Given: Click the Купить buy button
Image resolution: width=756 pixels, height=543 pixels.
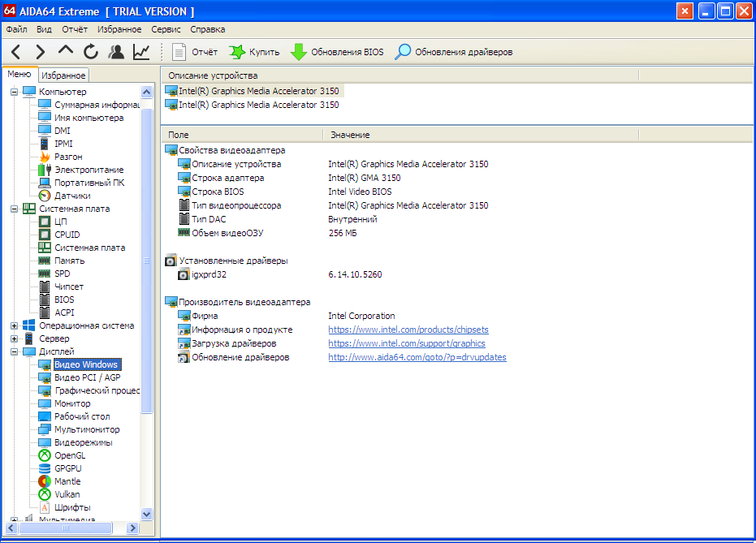Looking at the screenshot, I should pyautogui.click(x=255, y=52).
